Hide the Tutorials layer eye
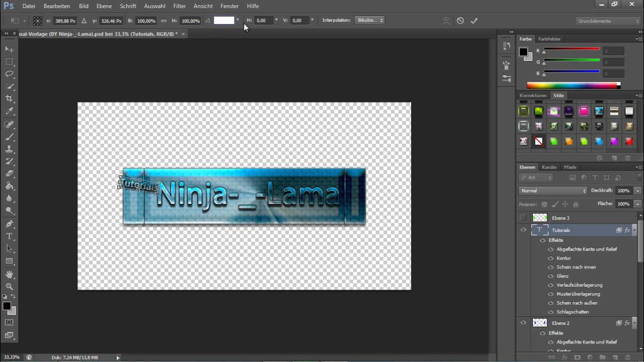The width and height of the screenshot is (644, 362). [523, 230]
